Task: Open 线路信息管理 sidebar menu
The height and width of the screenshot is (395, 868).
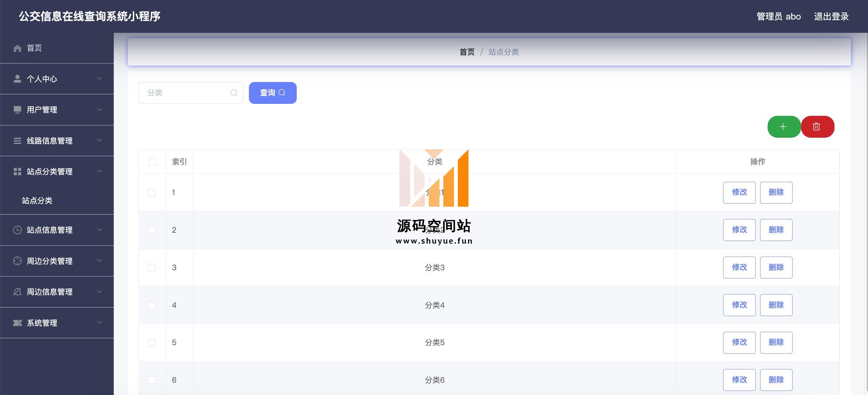Action: tap(57, 141)
